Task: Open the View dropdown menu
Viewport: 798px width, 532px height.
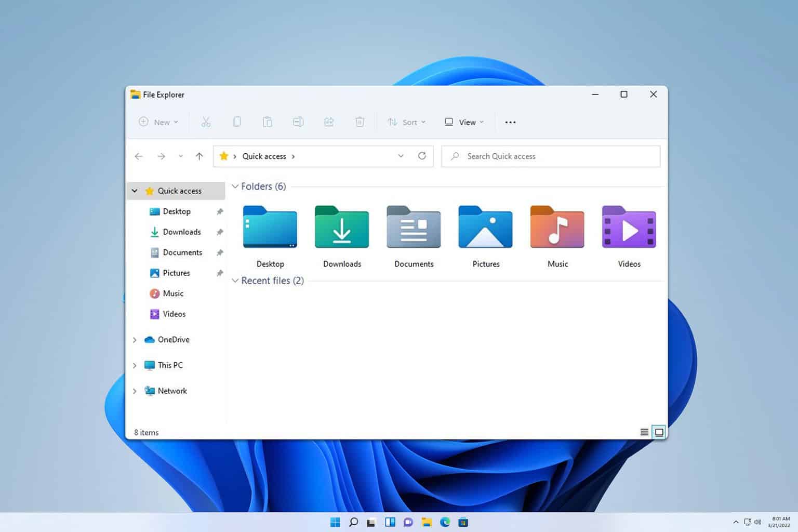Action: (464, 122)
